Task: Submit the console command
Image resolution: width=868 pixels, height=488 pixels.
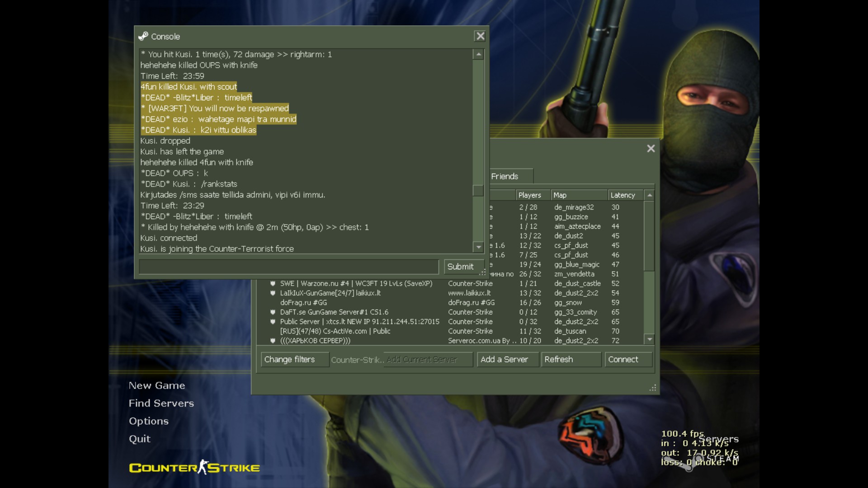Action: (464, 267)
